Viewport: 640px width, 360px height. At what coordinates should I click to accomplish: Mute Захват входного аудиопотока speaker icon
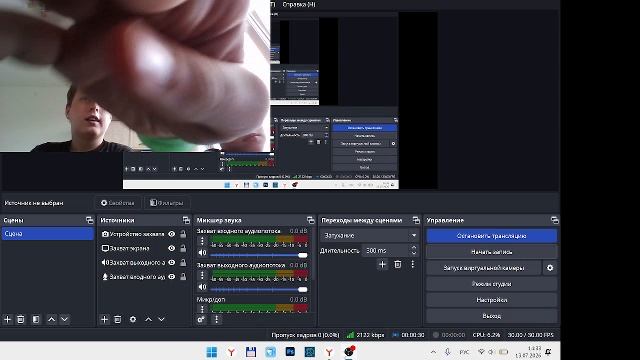202,253
